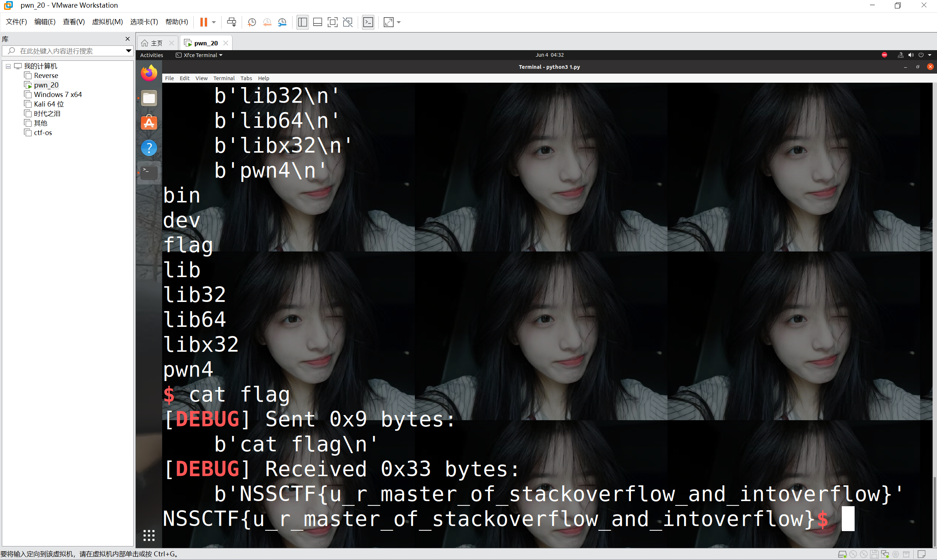Take a snapshot of this virtual machine
The height and width of the screenshot is (560, 937).
point(252,22)
